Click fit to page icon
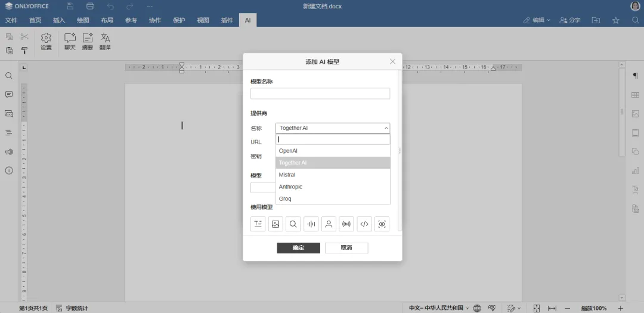The image size is (644, 313). click(x=537, y=308)
